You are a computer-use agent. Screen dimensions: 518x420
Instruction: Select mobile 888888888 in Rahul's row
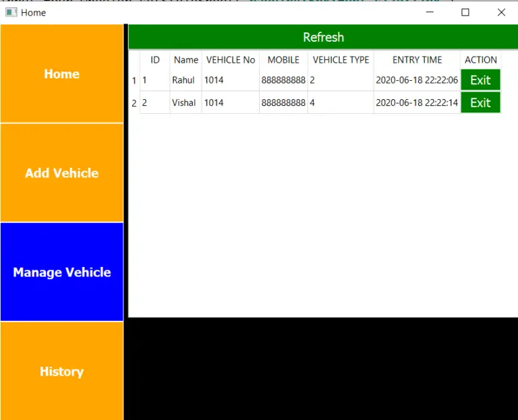283,80
